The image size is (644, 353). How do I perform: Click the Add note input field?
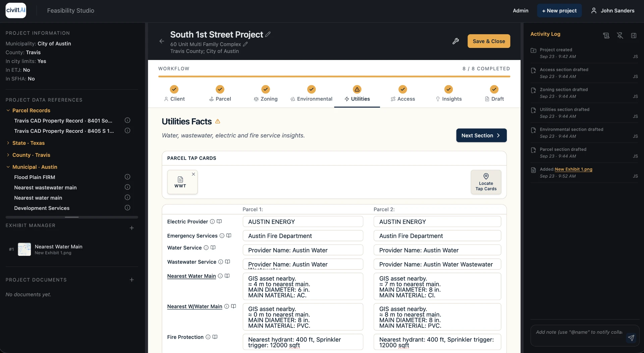pyautogui.click(x=579, y=332)
